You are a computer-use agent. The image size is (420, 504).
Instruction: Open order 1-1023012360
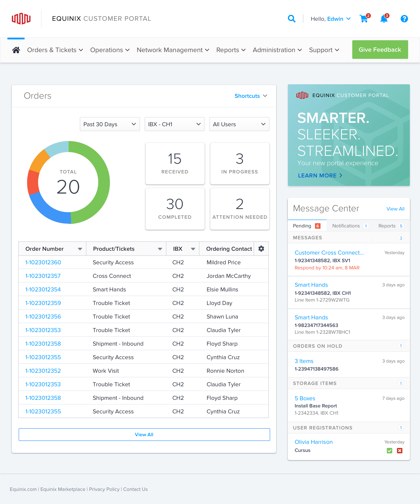click(43, 262)
